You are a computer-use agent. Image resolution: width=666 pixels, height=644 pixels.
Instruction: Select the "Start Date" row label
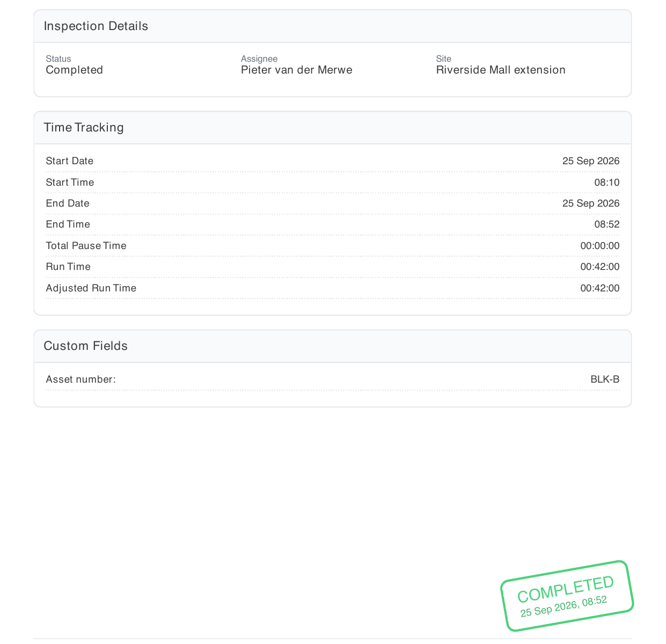(70, 161)
